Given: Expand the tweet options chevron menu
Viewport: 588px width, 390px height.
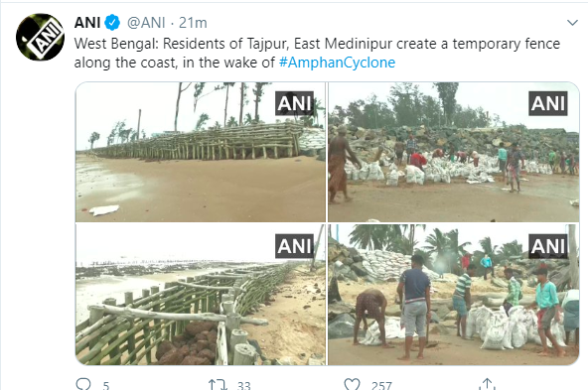Looking at the screenshot, I should point(572,23).
